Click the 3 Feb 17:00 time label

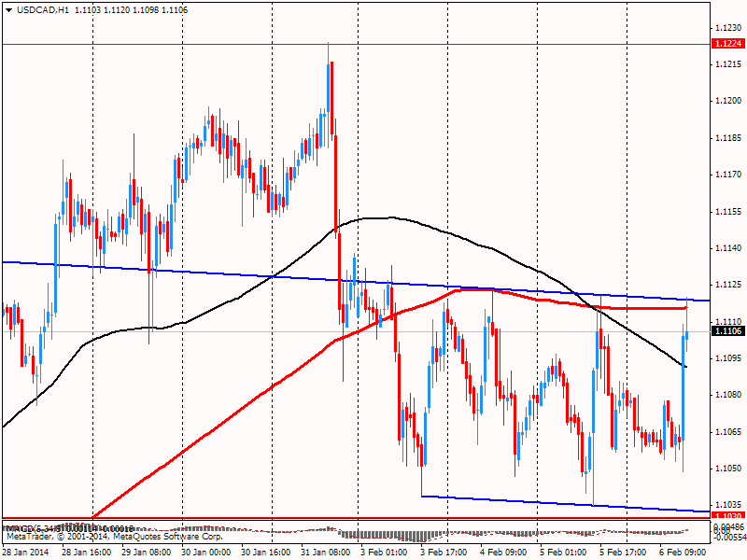(x=444, y=553)
